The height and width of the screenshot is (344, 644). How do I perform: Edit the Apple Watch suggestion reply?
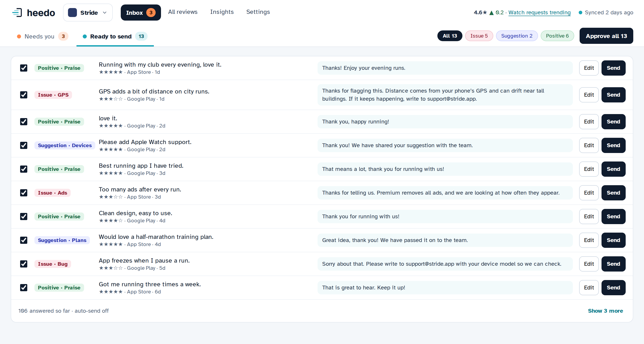(589, 146)
